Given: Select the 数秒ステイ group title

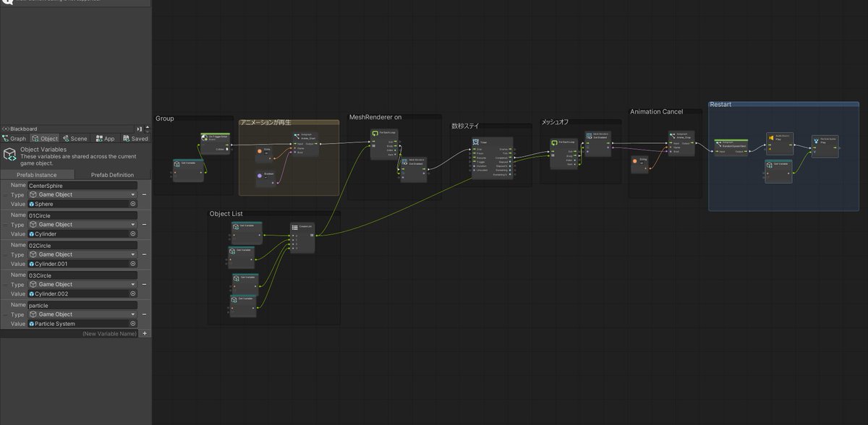Looking at the screenshot, I should [x=467, y=126].
